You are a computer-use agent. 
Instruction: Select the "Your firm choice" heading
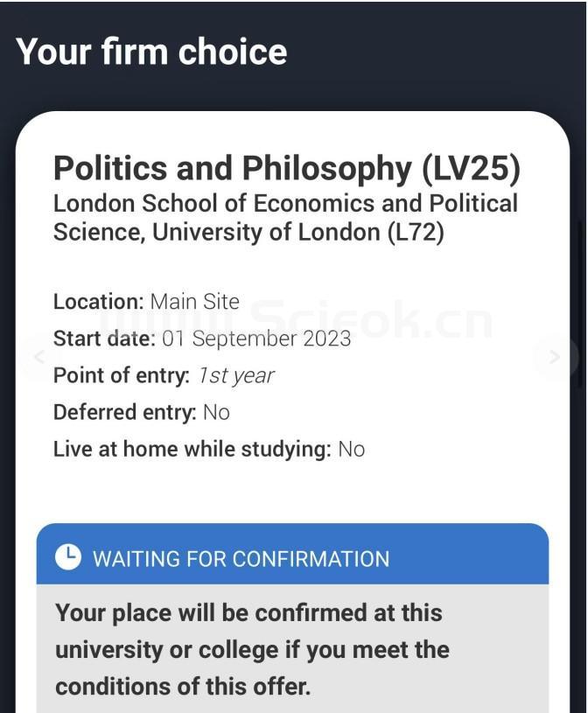point(151,51)
